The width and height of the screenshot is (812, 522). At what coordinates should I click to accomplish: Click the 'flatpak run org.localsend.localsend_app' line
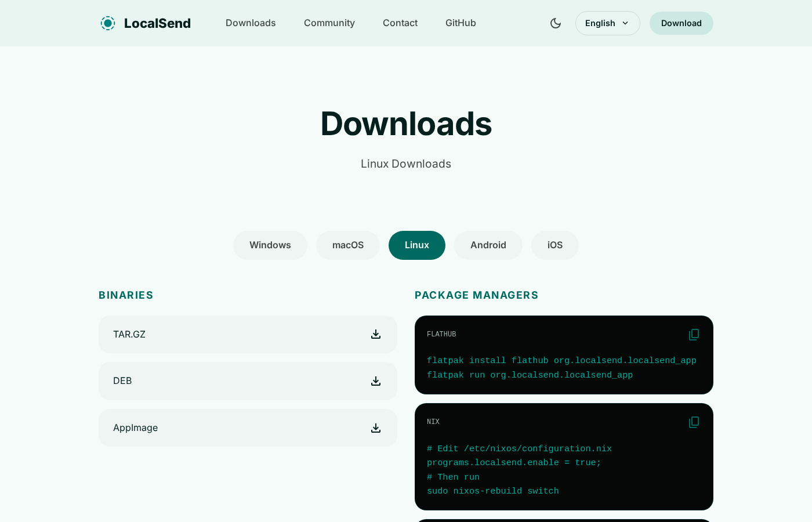tap(530, 375)
